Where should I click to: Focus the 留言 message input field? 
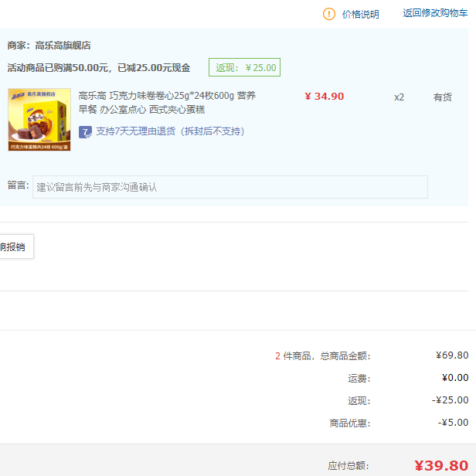230,187
